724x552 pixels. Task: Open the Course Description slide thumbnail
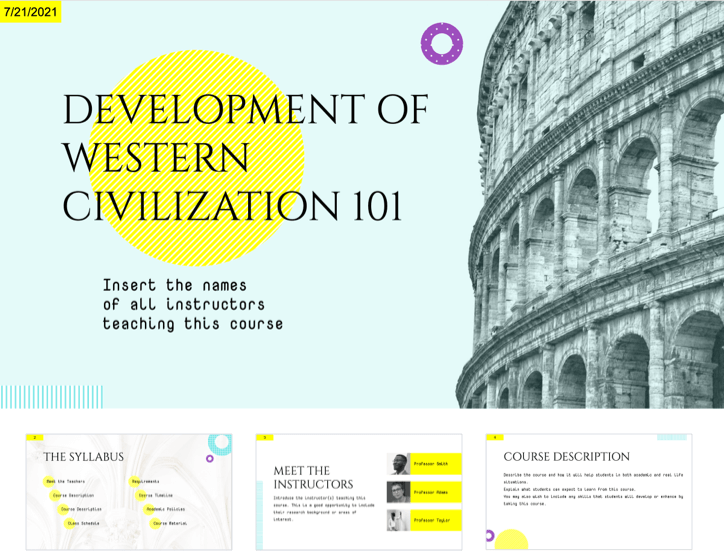click(589, 492)
